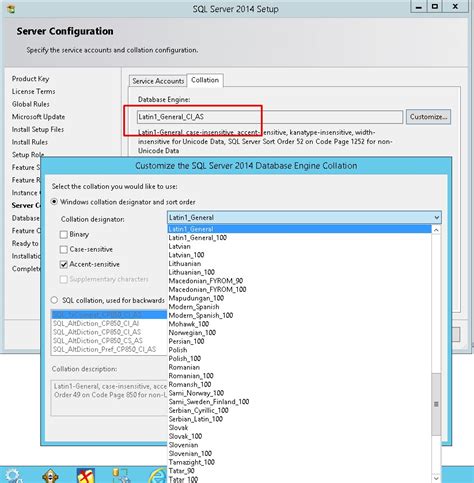
Task: Open the brown diamond-shaped taskbar icon
Action: tap(50, 476)
